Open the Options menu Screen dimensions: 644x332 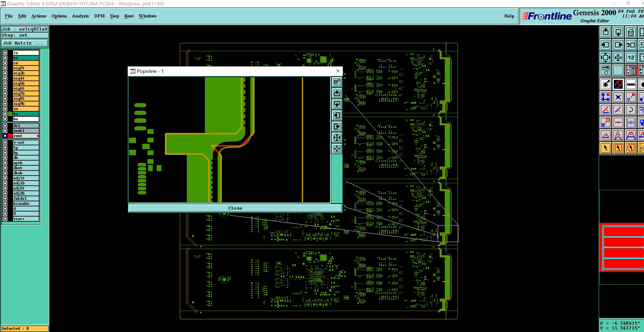(x=59, y=16)
